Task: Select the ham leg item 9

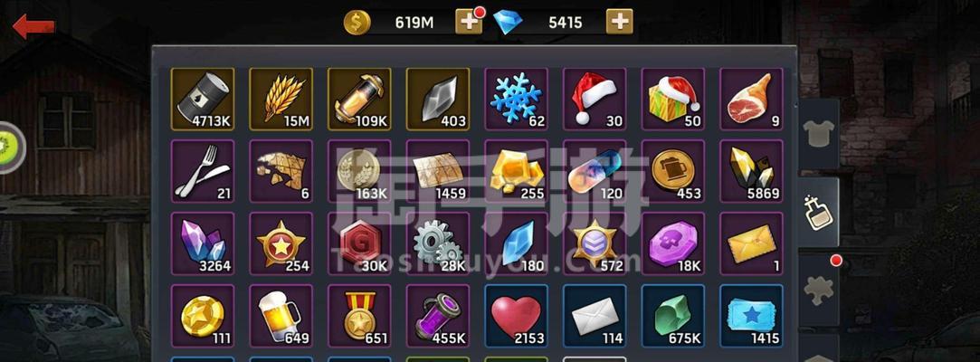Action: 752,99
